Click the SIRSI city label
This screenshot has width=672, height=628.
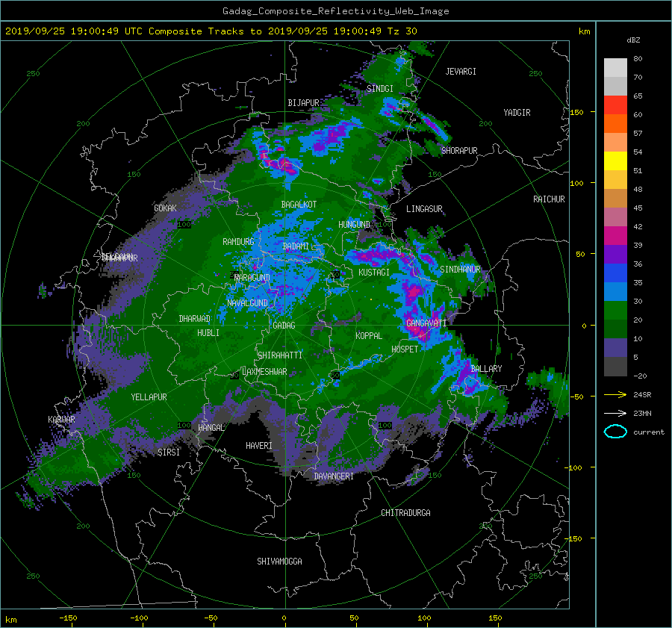coord(169,453)
